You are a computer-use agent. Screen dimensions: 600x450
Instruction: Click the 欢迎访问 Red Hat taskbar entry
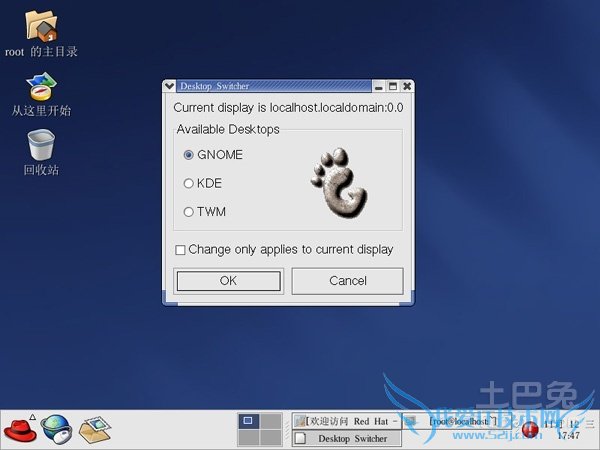point(347,421)
